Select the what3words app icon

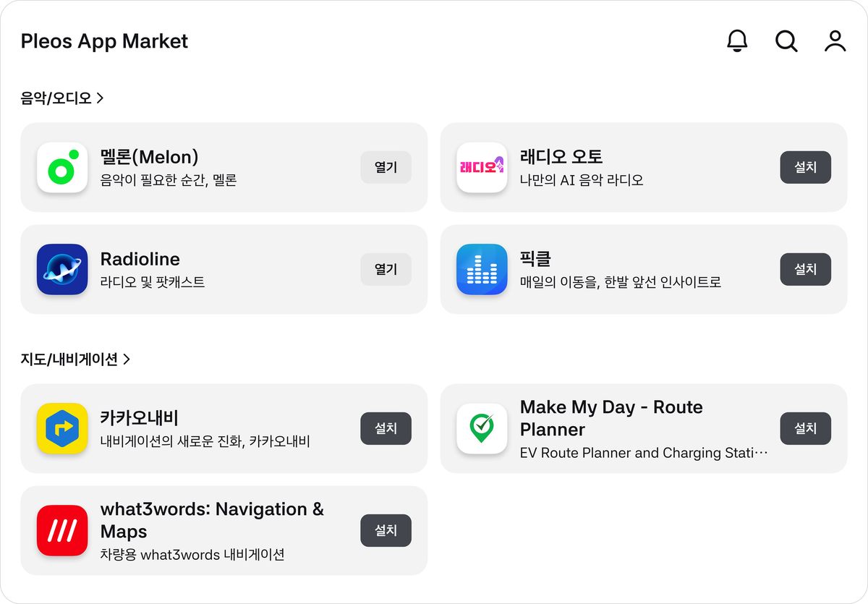pos(62,531)
